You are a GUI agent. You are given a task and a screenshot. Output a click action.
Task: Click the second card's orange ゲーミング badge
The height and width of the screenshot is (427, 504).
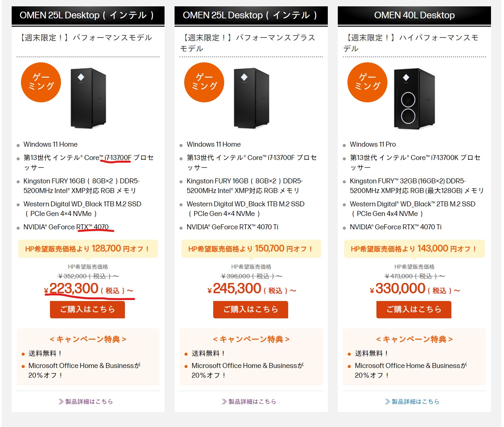tap(204, 82)
